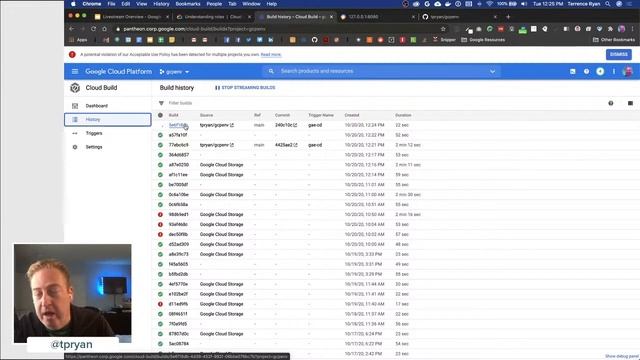
Task: Expand the search bar dropdown arrow
Action: pyautogui.click(x=493, y=71)
